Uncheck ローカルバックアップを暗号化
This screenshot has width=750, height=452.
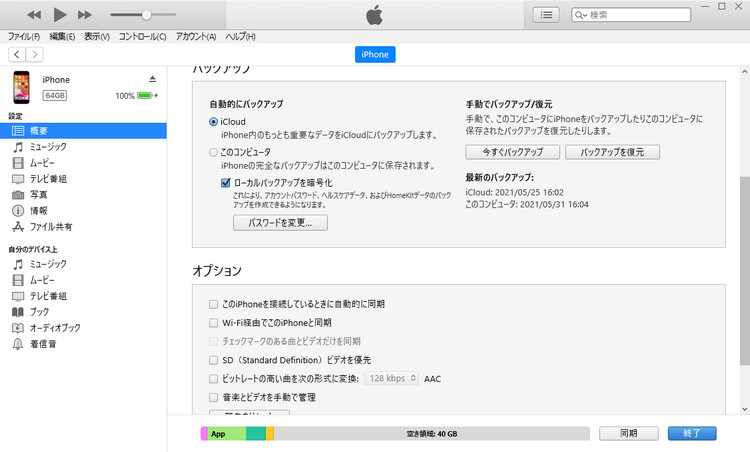(226, 183)
